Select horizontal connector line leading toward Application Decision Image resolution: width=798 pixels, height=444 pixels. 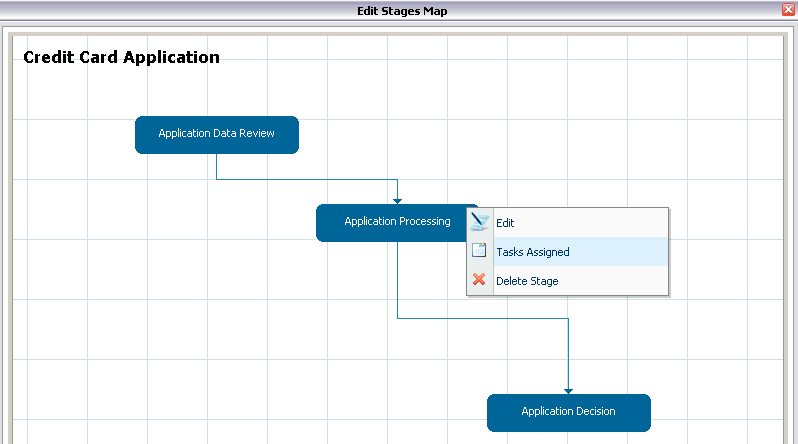click(480, 319)
